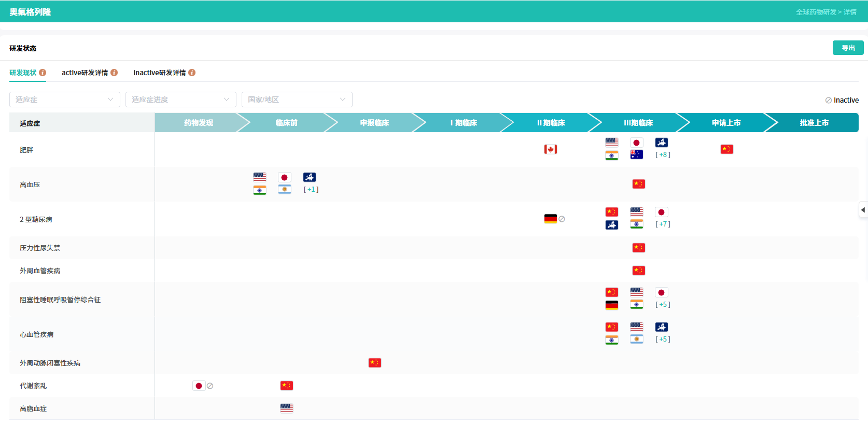Viewport: 868px width, 425px height.
Task: Click info icon beside 研发现状 tab
Action: (x=43, y=73)
